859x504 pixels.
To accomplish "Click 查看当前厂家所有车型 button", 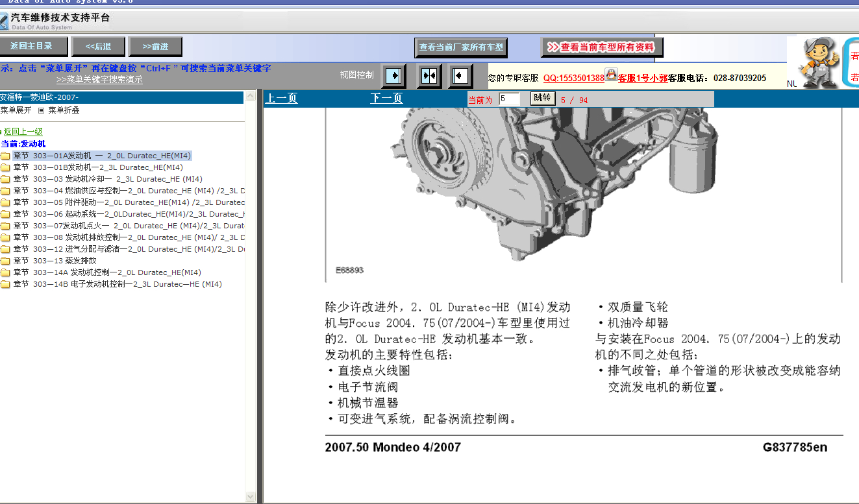I will (x=461, y=47).
